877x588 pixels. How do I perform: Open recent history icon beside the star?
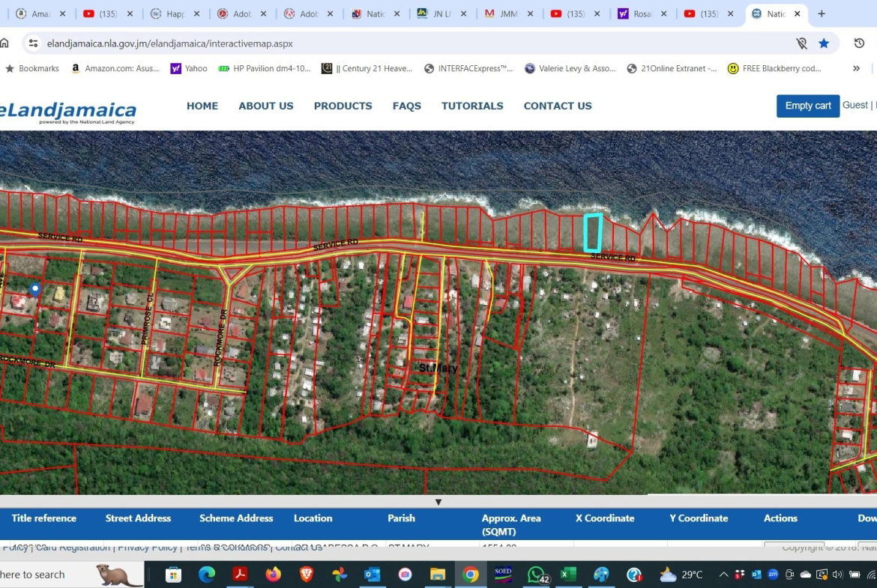click(x=860, y=43)
